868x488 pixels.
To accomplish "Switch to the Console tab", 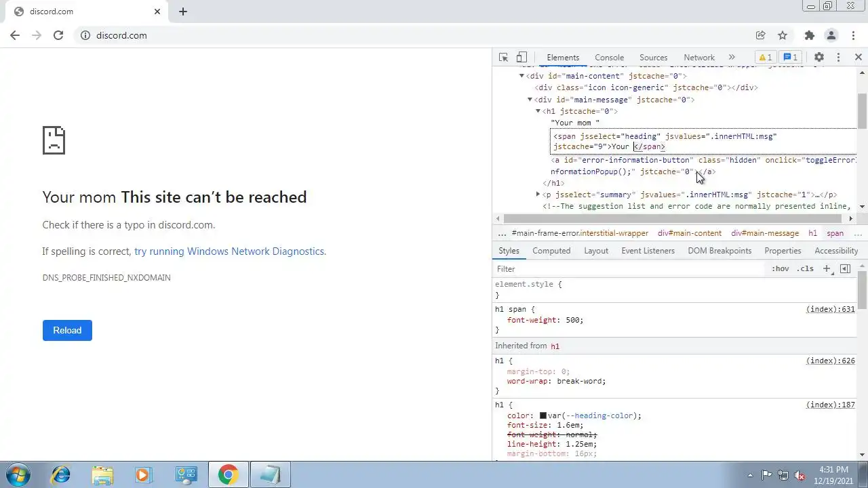I will point(609,58).
